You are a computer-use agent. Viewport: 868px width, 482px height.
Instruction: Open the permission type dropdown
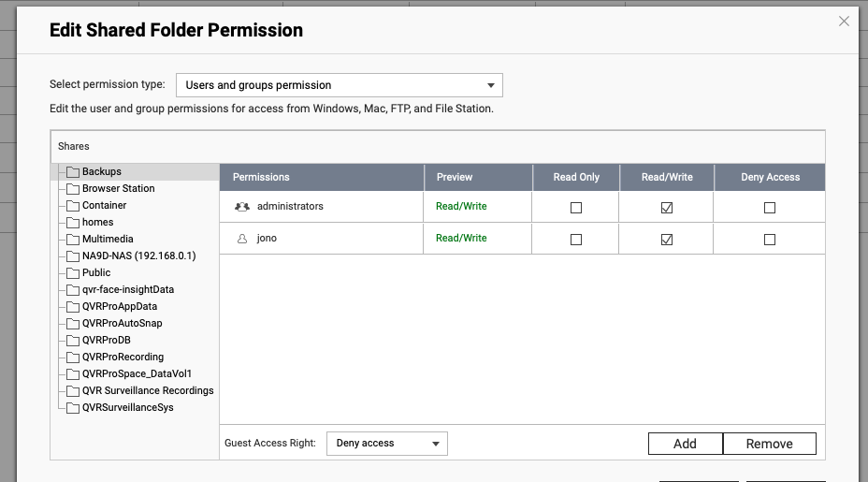(x=340, y=85)
